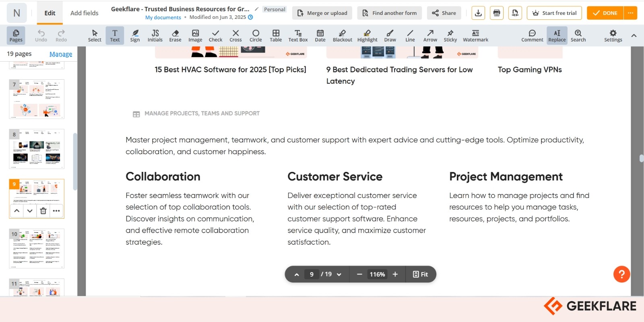The height and width of the screenshot is (322, 644).
Task: Delete page 9 with trash icon
Action: 43,211
